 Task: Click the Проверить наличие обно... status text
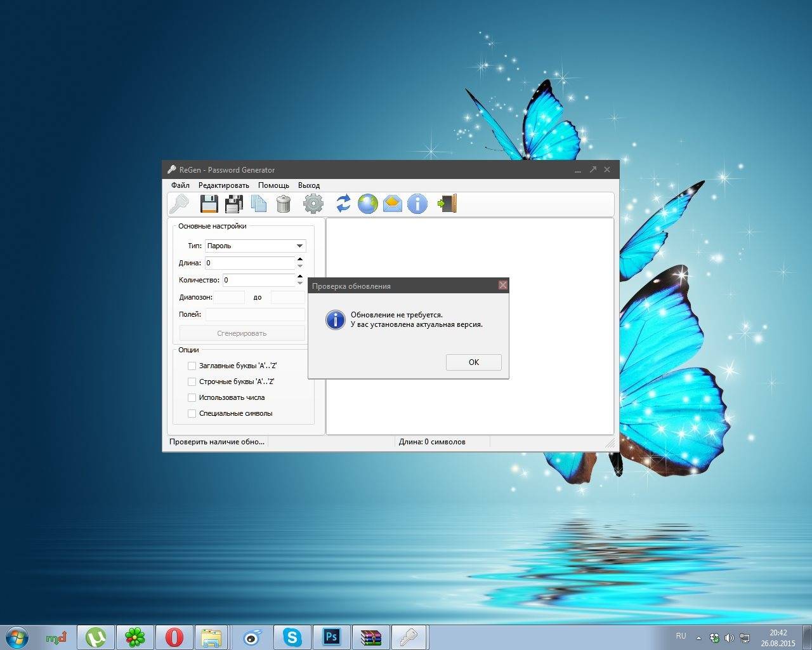(217, 442)
